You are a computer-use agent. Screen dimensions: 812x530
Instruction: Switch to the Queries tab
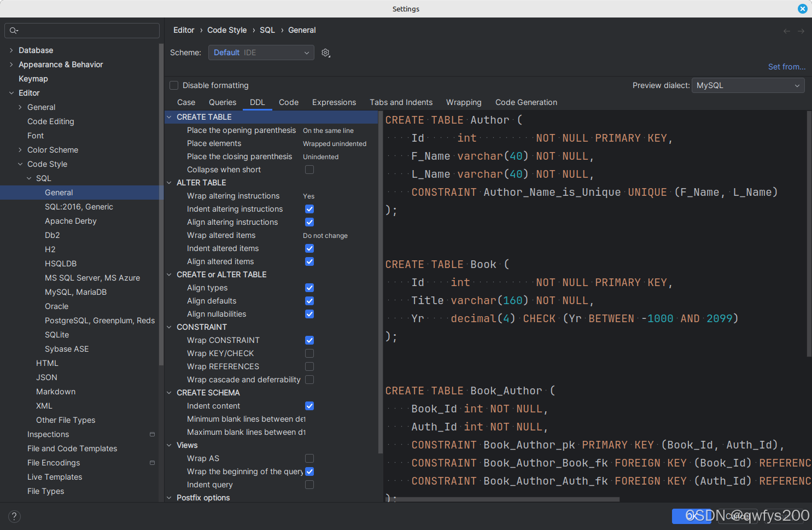click(223, 102)
